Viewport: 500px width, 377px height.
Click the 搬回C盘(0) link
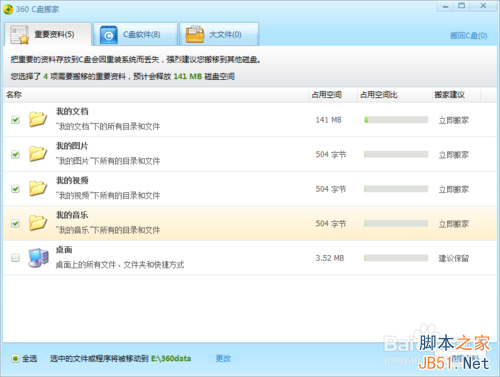coord(468,36)
